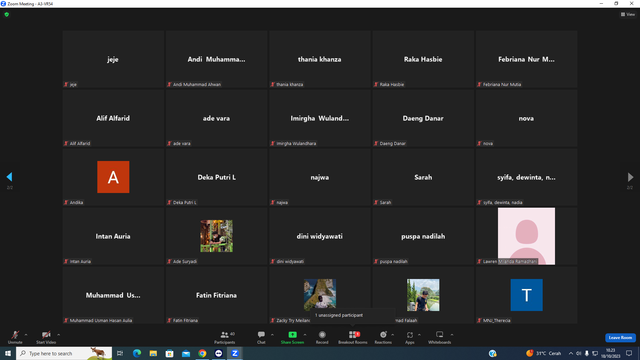This screenshot has width=640, height=360.
Task: Go to next gallery page arrow
Action: point(630,177)
